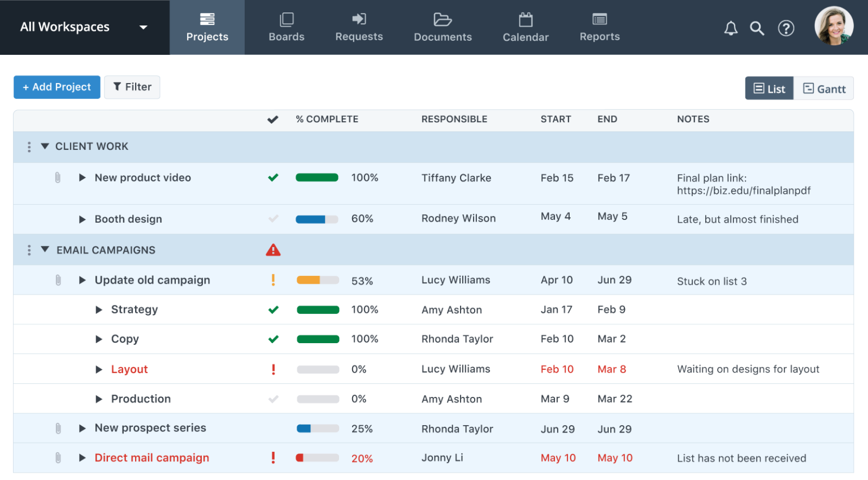Mark Booth design complete via its gray checkmark
The width and height of the screenshot is (868, 480).
(273, 219)
